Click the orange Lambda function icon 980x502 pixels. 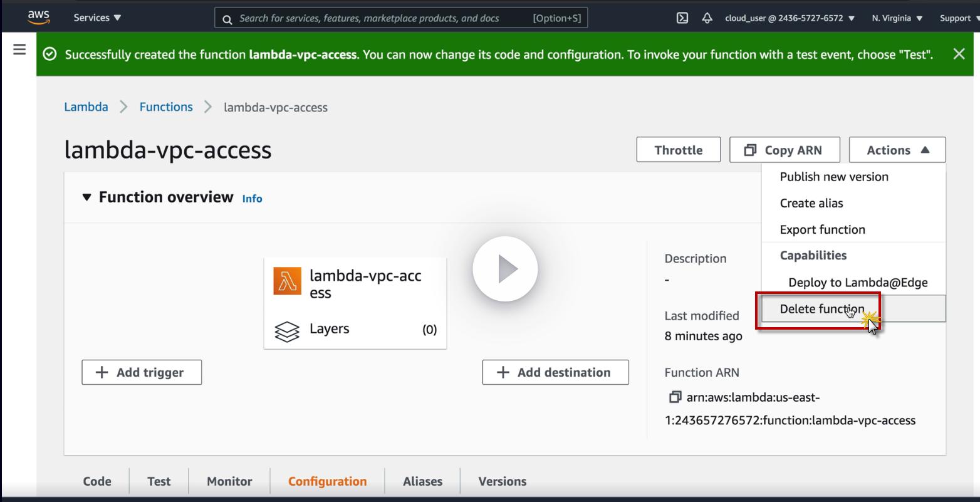pyautogui.click(x=287, y=281)
